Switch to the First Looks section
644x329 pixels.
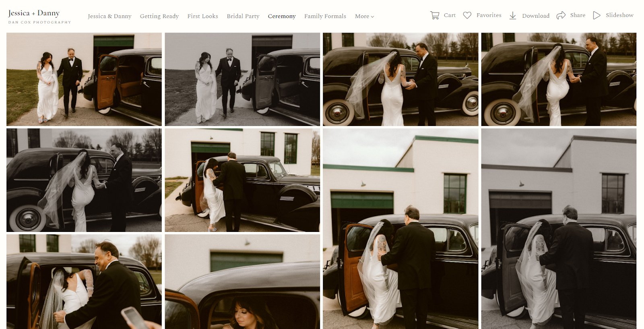pos(202,17)
